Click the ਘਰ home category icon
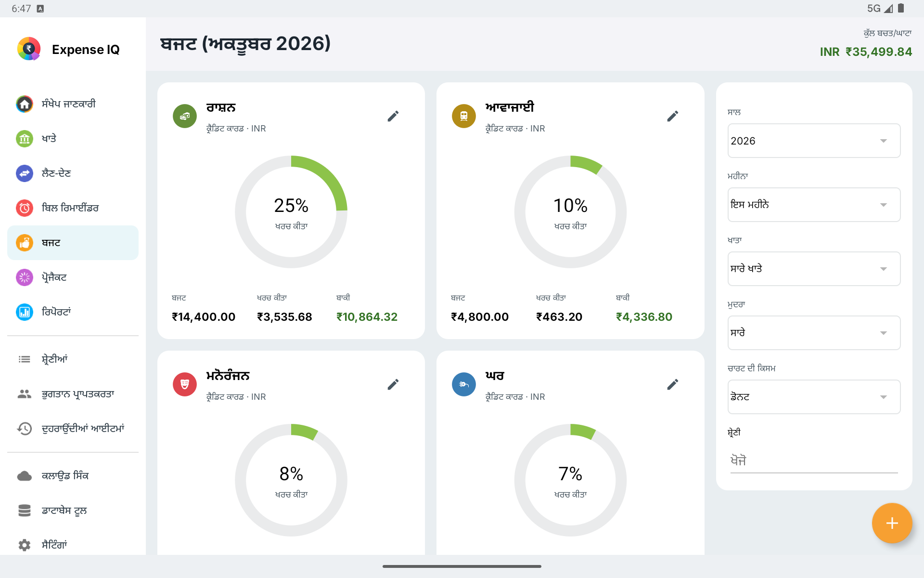This screenshot has width=924, height=578. tap(464, 384)
